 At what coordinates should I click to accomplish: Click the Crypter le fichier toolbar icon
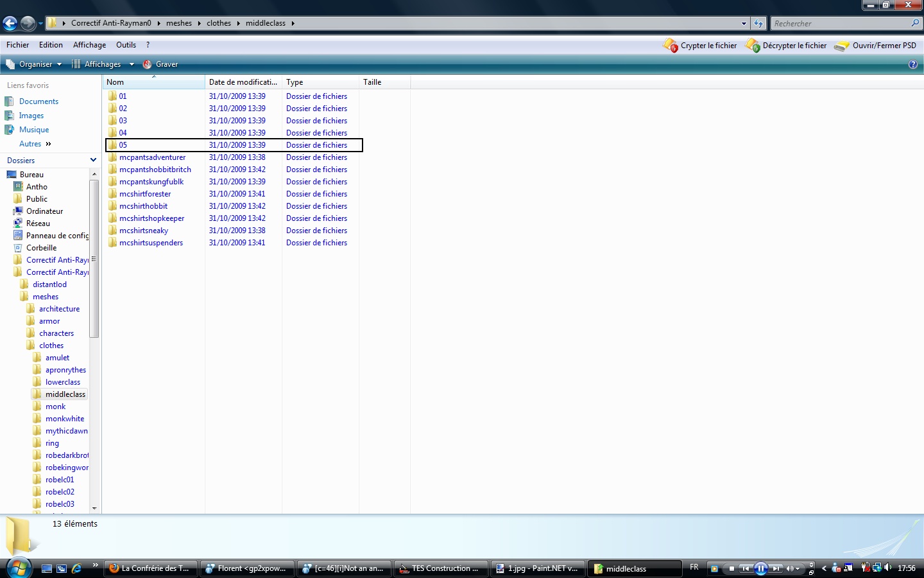[x=671, y=46]
